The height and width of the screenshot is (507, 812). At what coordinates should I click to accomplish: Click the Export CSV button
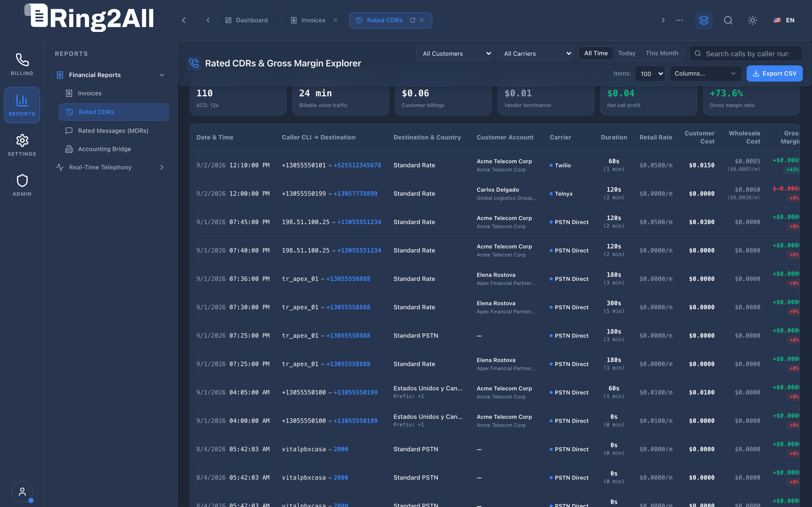coord(774,74)
